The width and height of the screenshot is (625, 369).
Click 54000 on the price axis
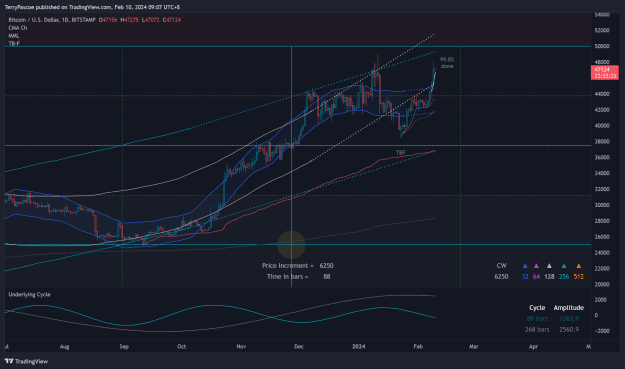[602, 15]
